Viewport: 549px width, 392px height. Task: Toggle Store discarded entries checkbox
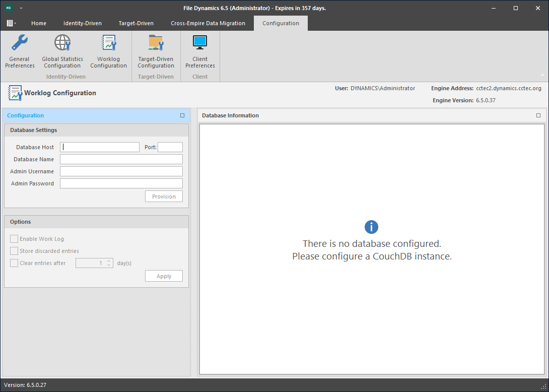tap(14, 251)
